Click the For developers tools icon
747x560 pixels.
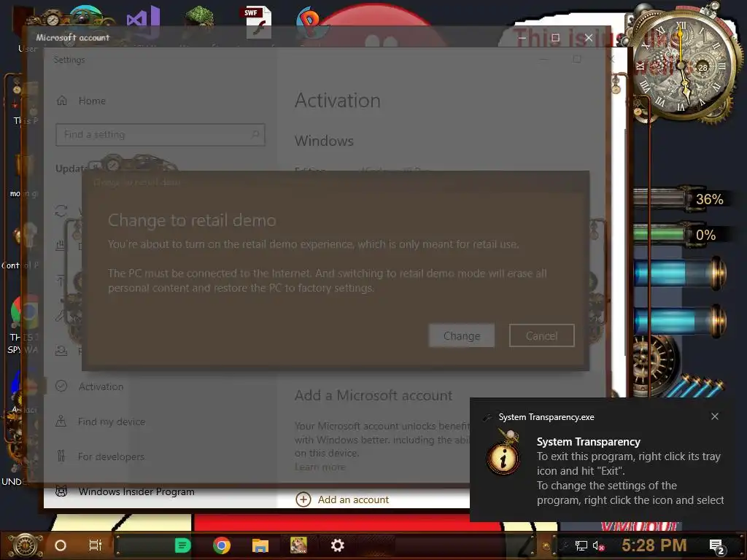[x=61, y=456]
